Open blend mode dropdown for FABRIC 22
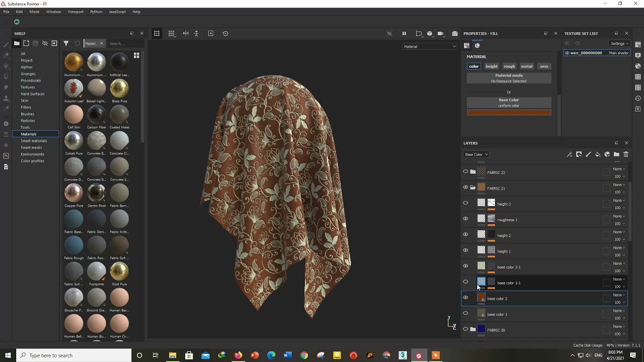 coord(619,169)
